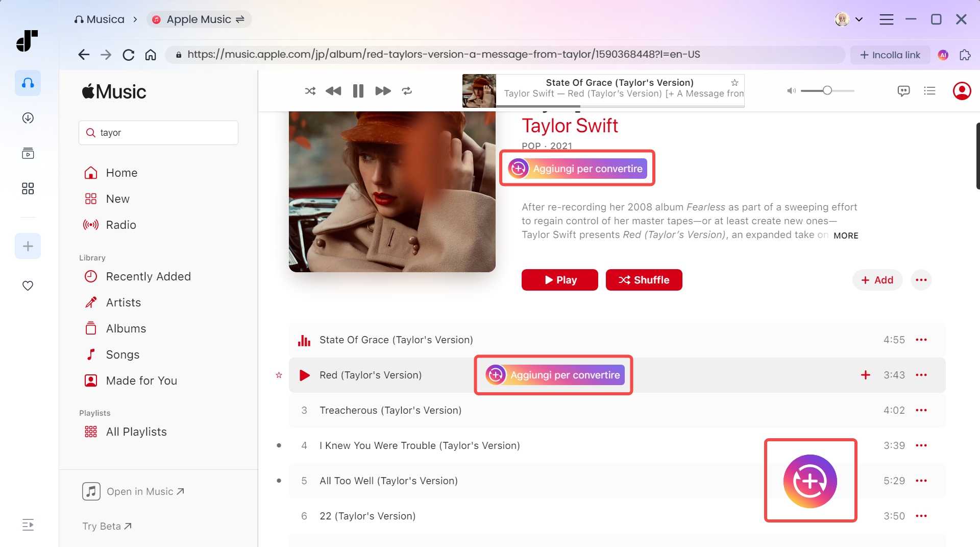Click Aggiungi per convertire below album title

(577, 169)
